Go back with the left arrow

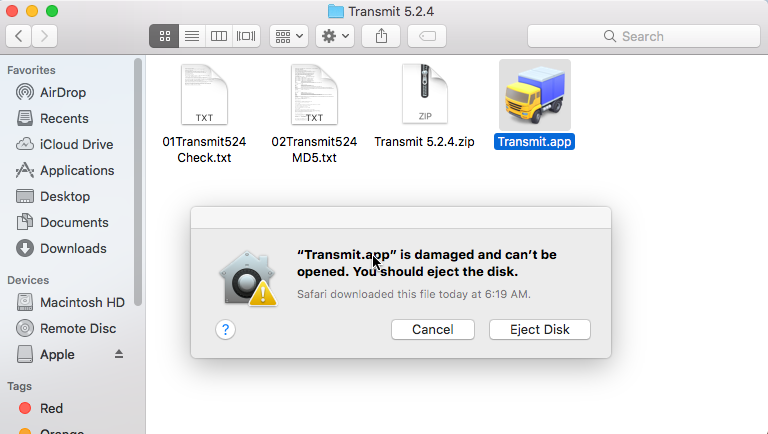(x=19, y=36)
